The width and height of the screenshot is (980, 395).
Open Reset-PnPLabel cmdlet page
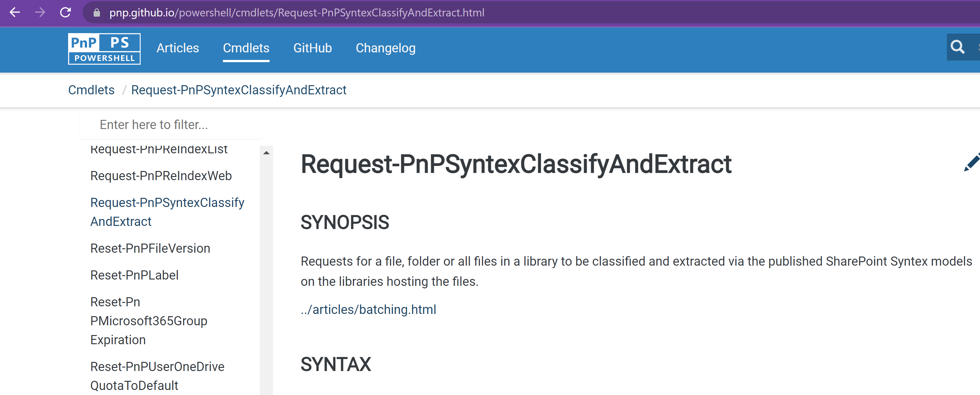pyautogui.click(x=134, y=275)
